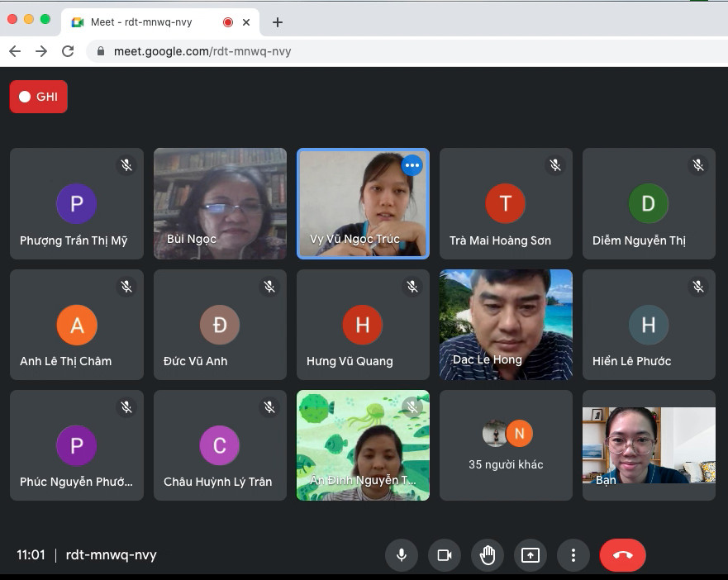Screen dimensions: 728x580
Task: Click the Ân Đinh Nguyễn video tile
Action: 363,445
